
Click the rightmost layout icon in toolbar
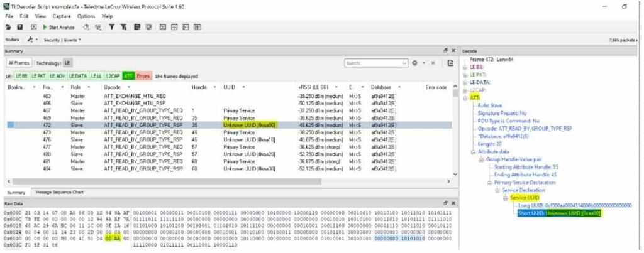[x=197, y=27]
